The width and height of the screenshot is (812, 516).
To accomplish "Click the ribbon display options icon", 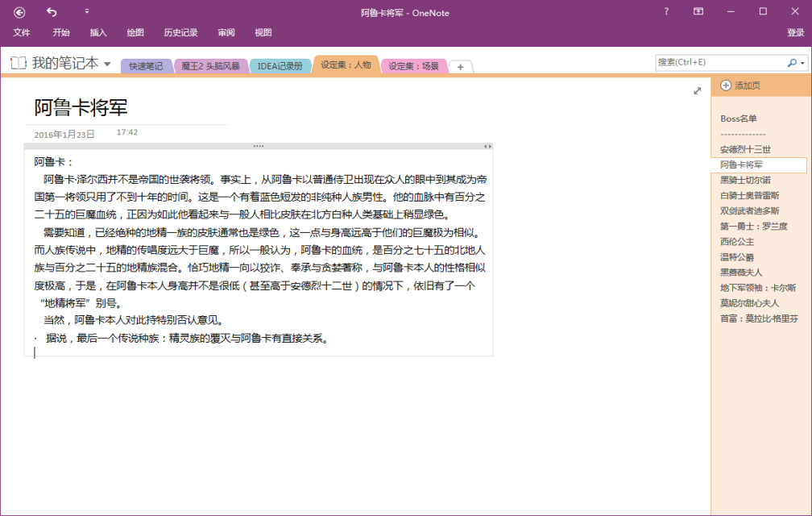I will (x=698, y=12).
